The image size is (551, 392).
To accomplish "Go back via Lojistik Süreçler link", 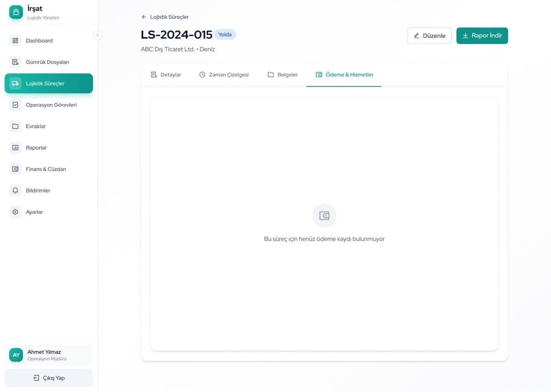I will [165, 17].
